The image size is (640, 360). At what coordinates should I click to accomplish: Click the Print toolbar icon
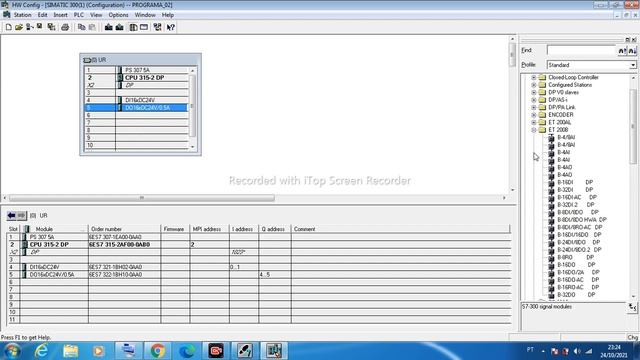click(x=65, y=27)
